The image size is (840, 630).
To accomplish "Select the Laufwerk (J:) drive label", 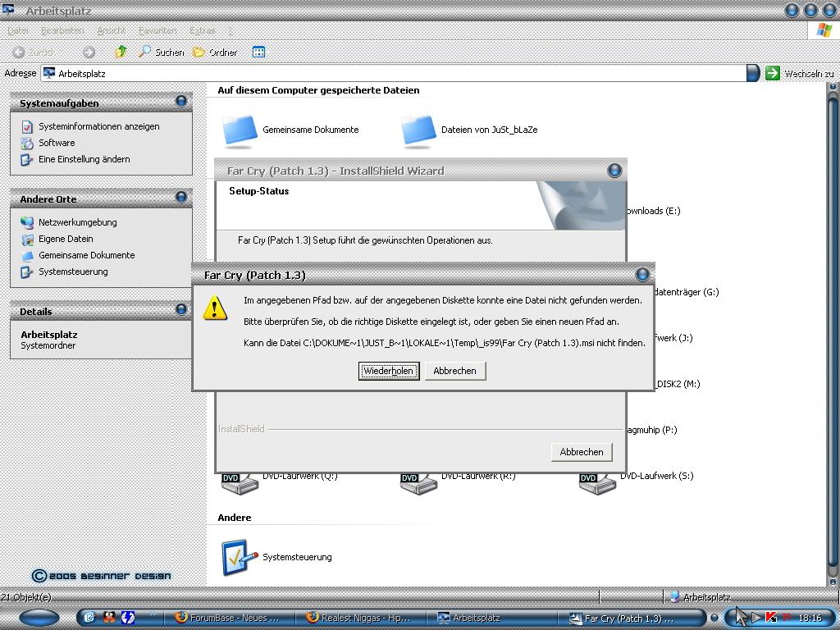I will tap(673, 338).
